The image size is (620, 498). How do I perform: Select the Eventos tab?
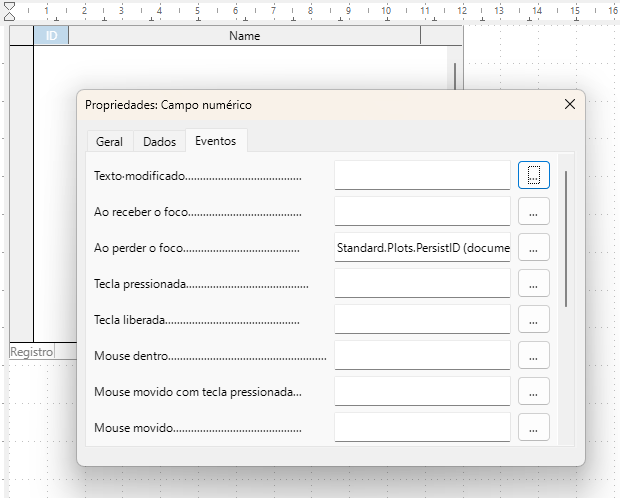tap(216, 141)
